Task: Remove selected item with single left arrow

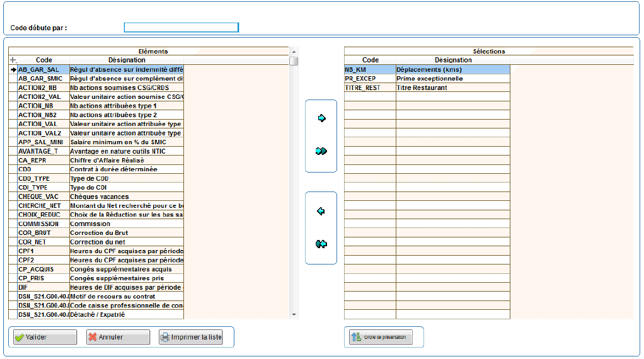Action: [321, 211]
